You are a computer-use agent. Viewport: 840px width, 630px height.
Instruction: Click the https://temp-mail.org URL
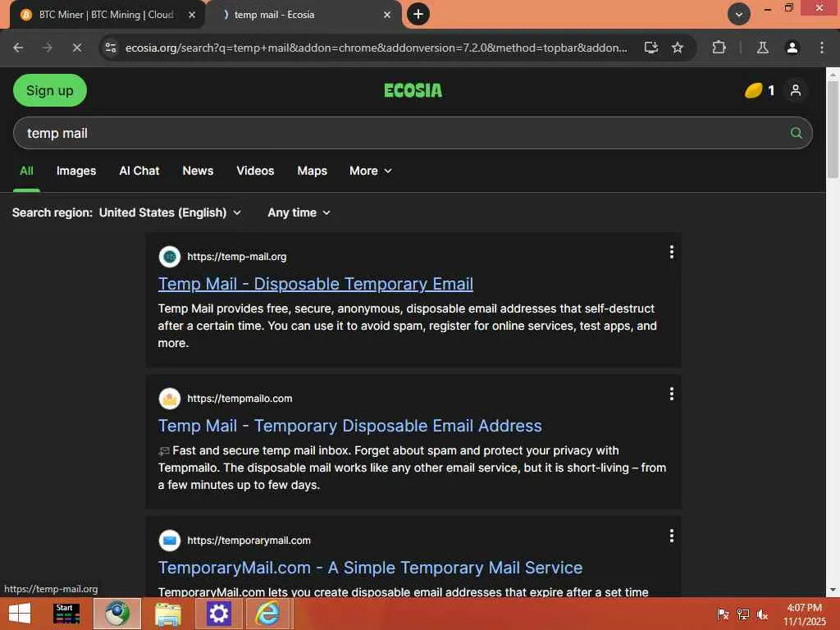(x=237, y=257)
